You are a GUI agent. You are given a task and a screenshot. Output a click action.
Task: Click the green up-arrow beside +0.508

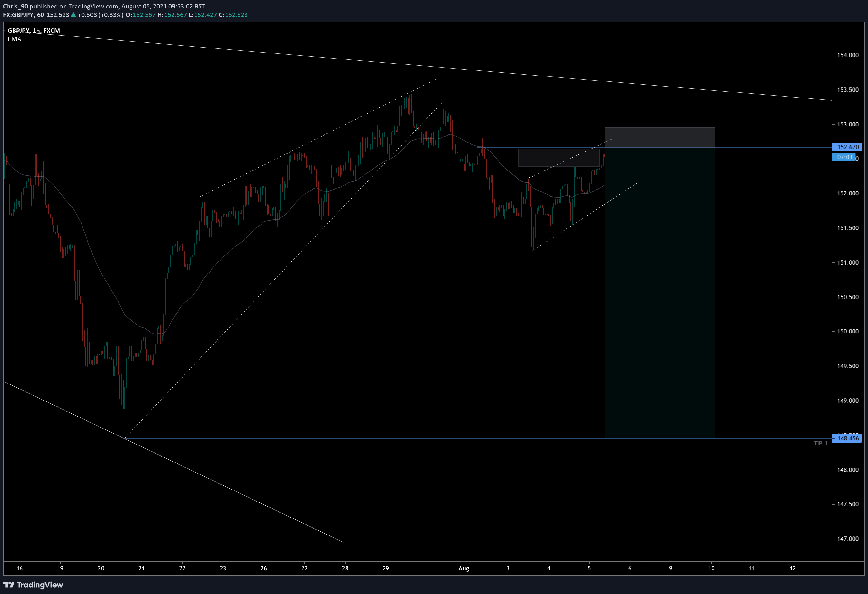(73, 15)
